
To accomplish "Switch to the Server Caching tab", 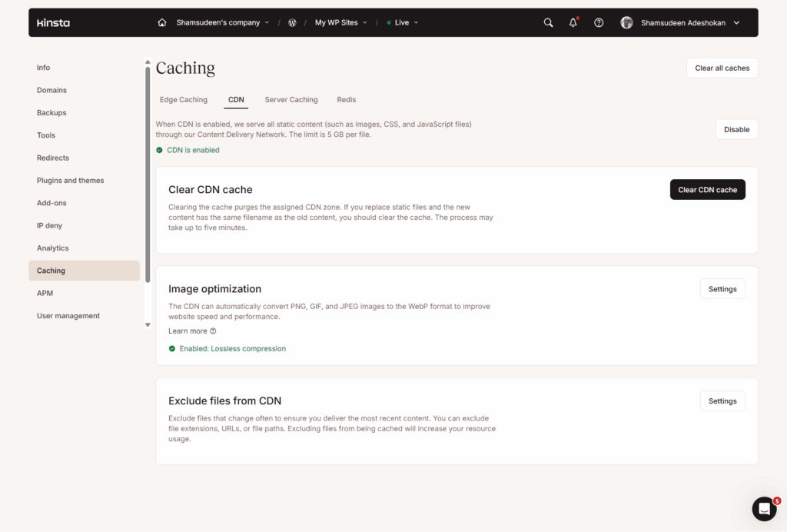I will [x=291, y=99].
